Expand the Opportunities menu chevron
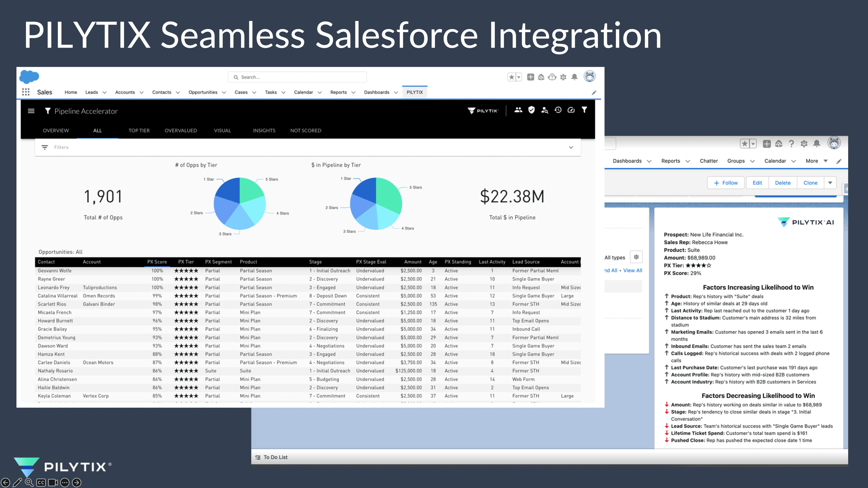The height and width of the screenshot is (488, 868). [x=224, y=93]
